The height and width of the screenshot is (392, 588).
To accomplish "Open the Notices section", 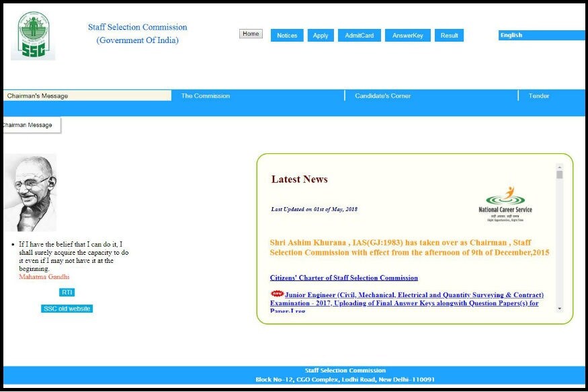I will click(286, 36).
